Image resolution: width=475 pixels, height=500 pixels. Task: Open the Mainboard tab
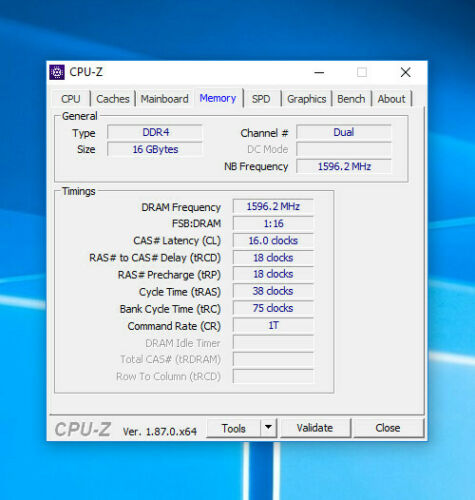pos(164,99)
